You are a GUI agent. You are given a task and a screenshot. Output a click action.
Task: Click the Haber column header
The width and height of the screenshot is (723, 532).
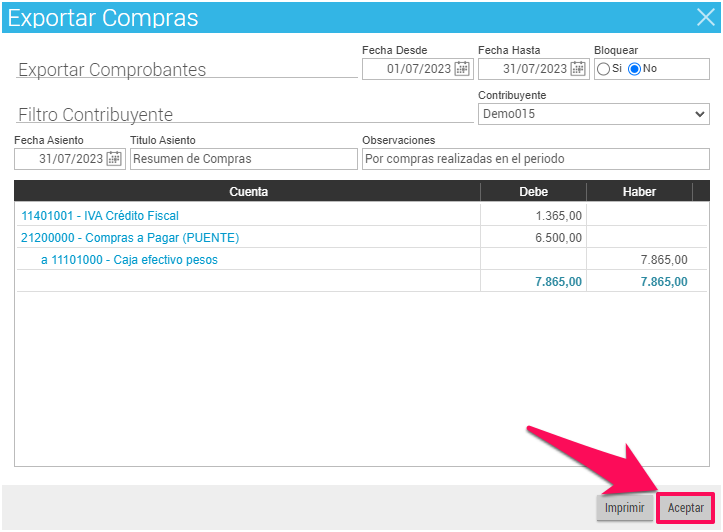click(639, 191)
